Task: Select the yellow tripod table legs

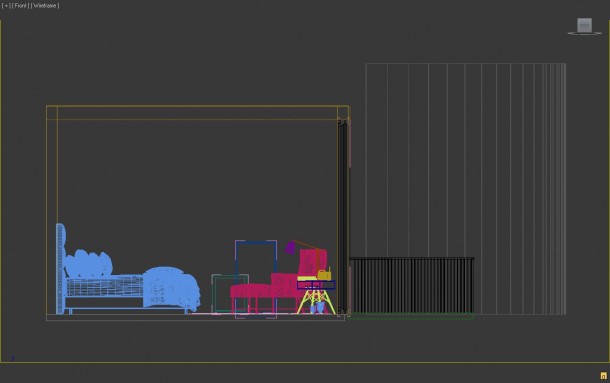Action: pyautogui.click(x=316, y=302)
